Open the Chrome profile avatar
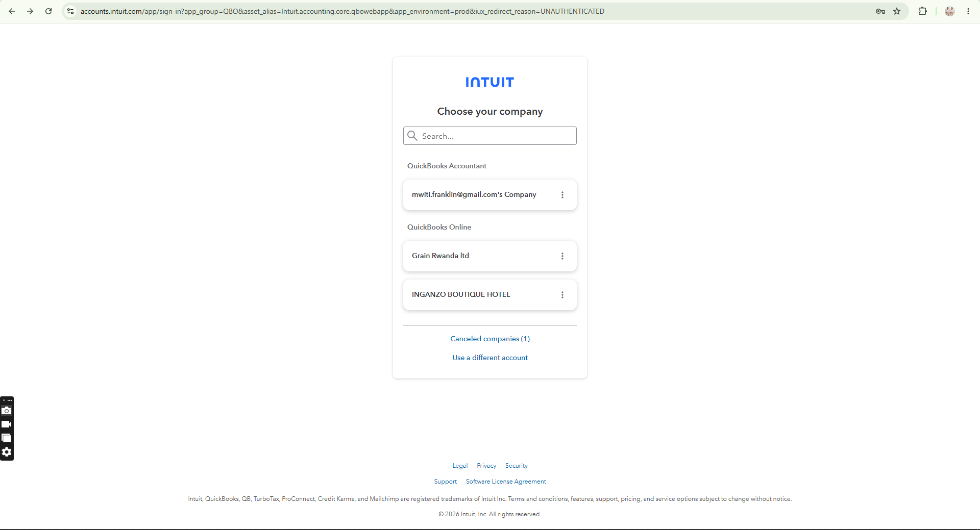This screenshot has height=530, width=980. (x=950, y=11)
